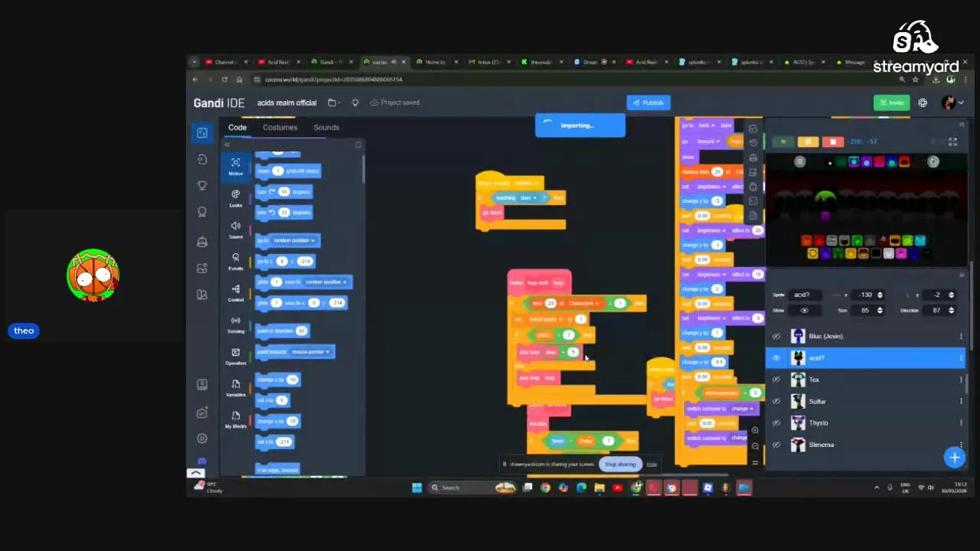This screenshot has width=980, height=551.
Task: Zoom in on the code workspace
Action: tap(755, 430)
